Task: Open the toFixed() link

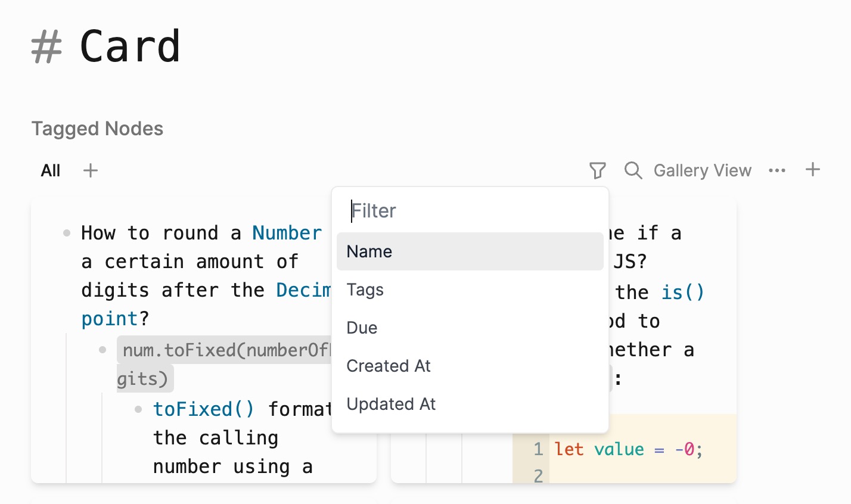Action: [204, 409]
